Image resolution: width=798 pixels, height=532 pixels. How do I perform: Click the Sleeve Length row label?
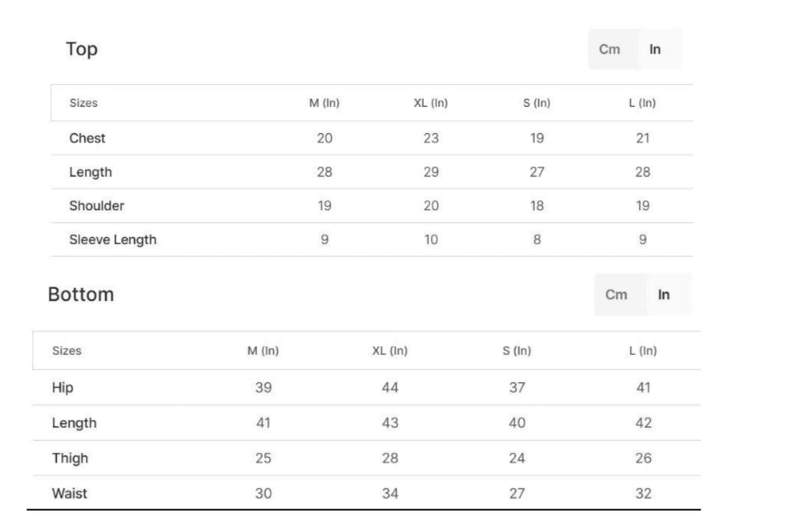[113, 240]
